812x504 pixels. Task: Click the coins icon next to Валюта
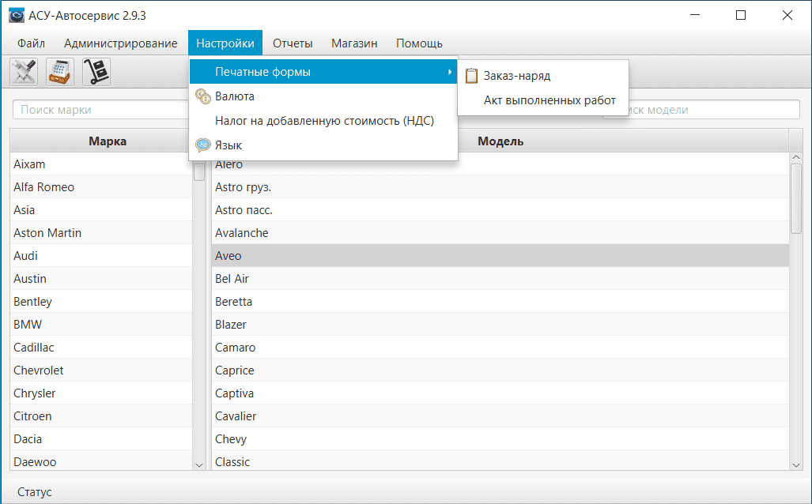point(203,96)
